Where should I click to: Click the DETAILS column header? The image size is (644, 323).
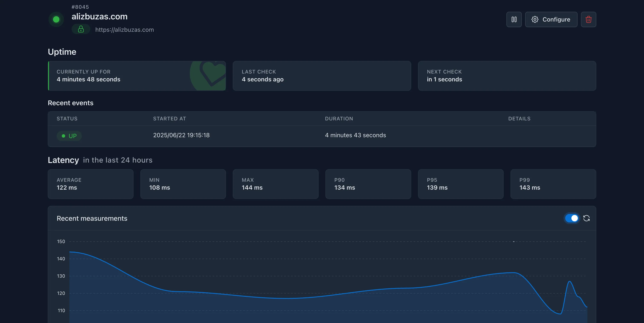[519, 119]
